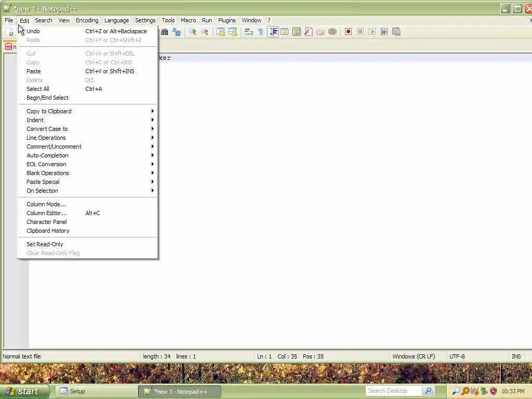The height and width of the screenshot is (399, 532).
Task: Click the Folder as Workspace icon
Action: click(x=320, y=32)
